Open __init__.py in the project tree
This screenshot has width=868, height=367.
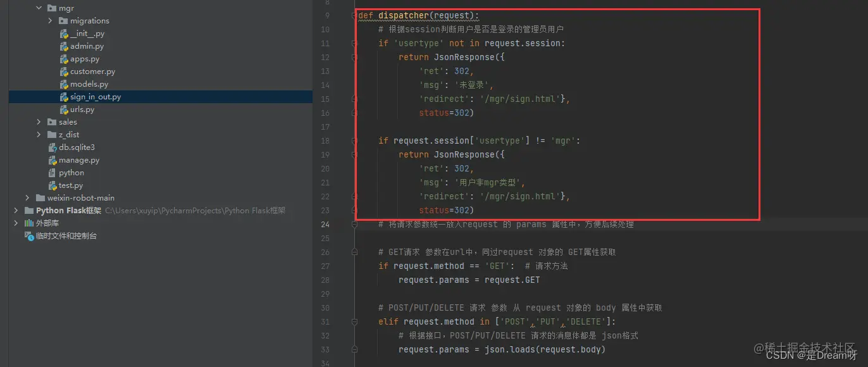click(87, 34)
